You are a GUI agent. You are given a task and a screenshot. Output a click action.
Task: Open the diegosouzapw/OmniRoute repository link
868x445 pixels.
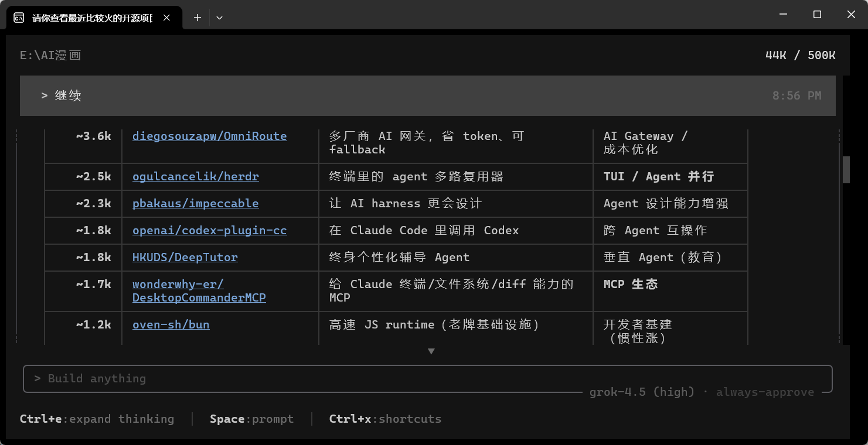point(210,136)
